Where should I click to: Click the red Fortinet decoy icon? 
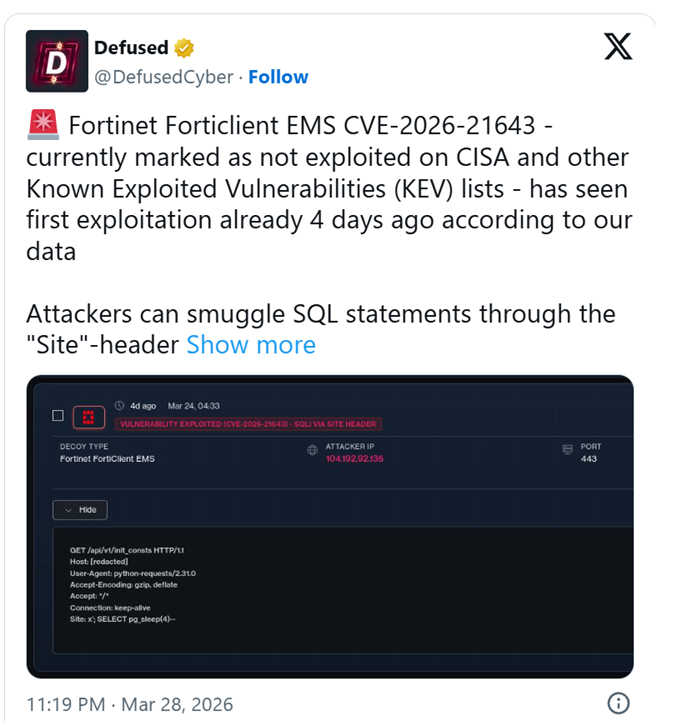point(89,416)
